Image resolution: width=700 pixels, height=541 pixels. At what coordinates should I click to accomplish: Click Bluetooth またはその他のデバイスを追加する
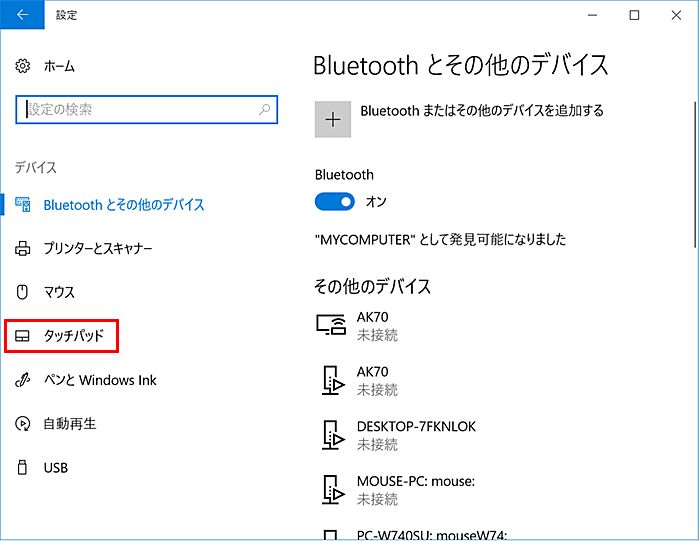(481, 111)
